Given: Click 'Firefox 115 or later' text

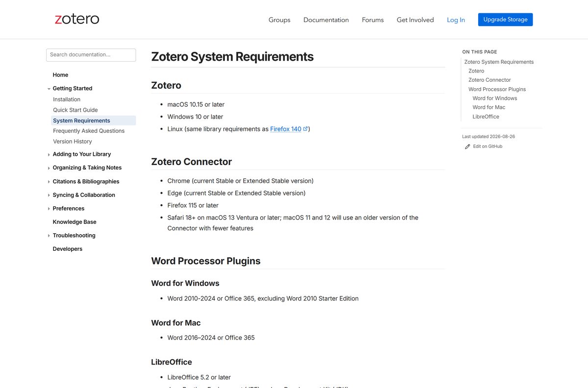Looking at the screenshot, I should pyautogui.click(x=193, y=205).
